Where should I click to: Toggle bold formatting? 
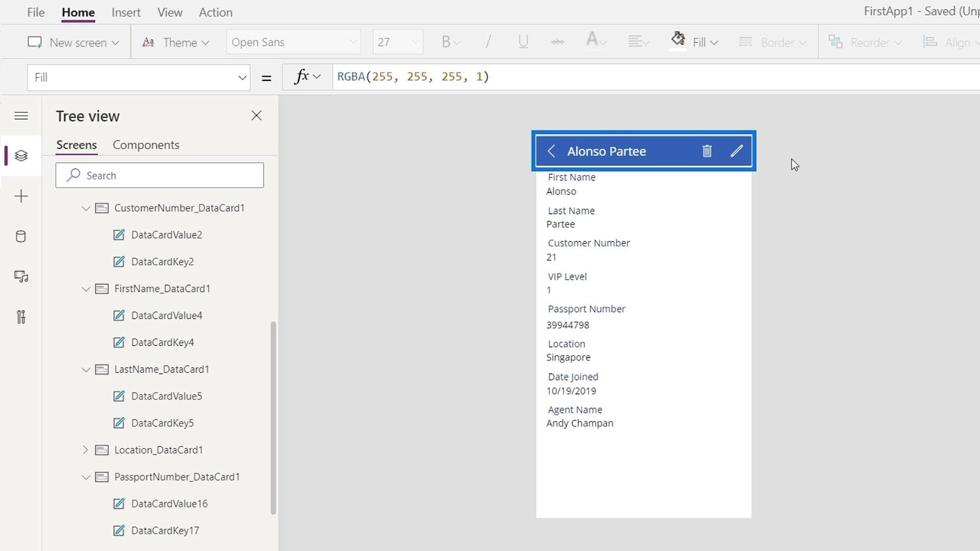tap(451, 42)
